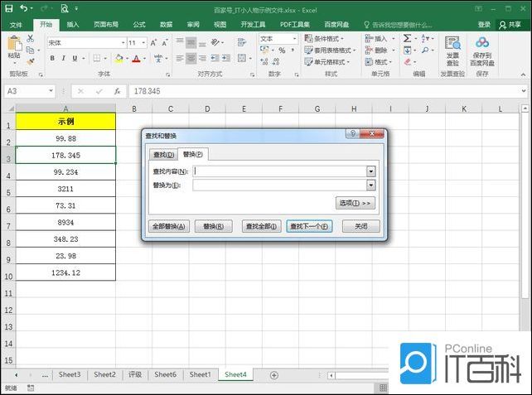
Task: Open the 宋体 font name dropdown
Action: 123,42
